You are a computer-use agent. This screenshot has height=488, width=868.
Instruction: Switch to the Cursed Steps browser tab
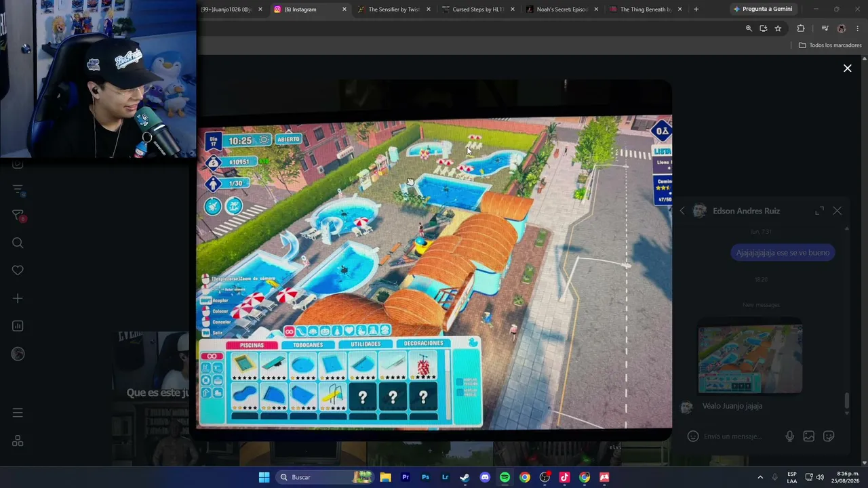click(478, 9)
